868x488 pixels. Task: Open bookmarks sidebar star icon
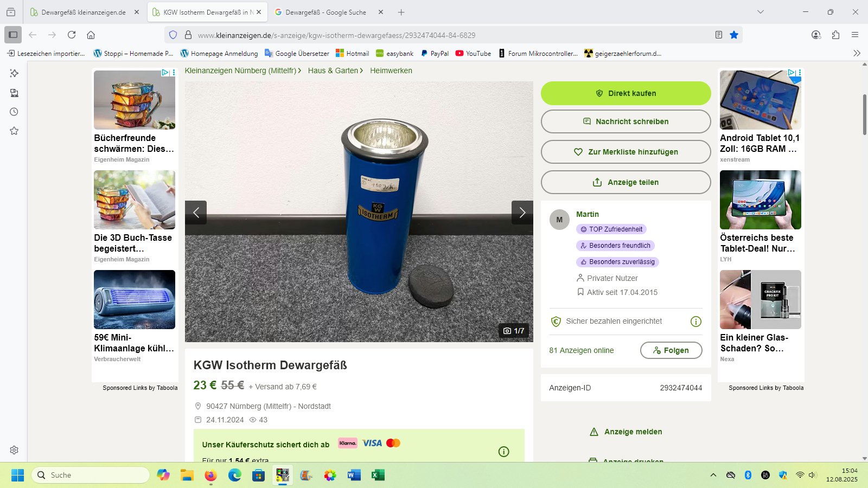tap(14, 131)
